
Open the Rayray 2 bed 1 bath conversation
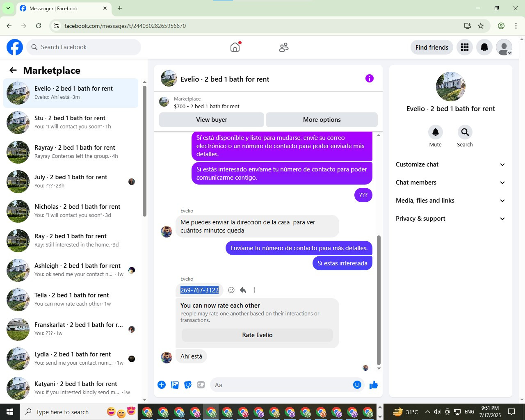[71, 152]
